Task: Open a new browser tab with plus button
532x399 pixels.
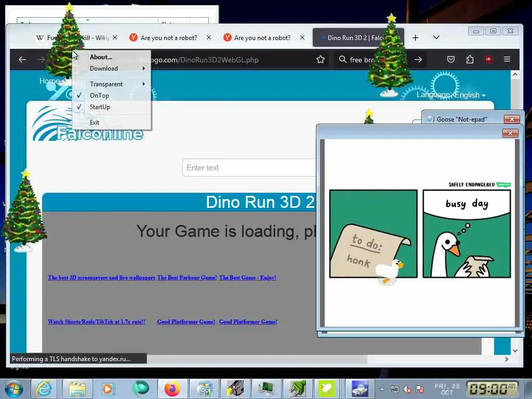Action: 415,37
